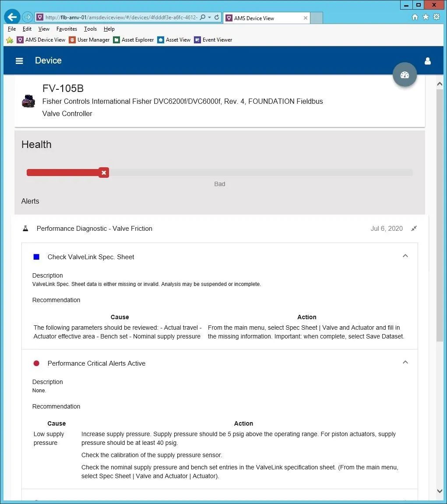
Task: Click the Bad health status label
Action: (x=219, y=184)
